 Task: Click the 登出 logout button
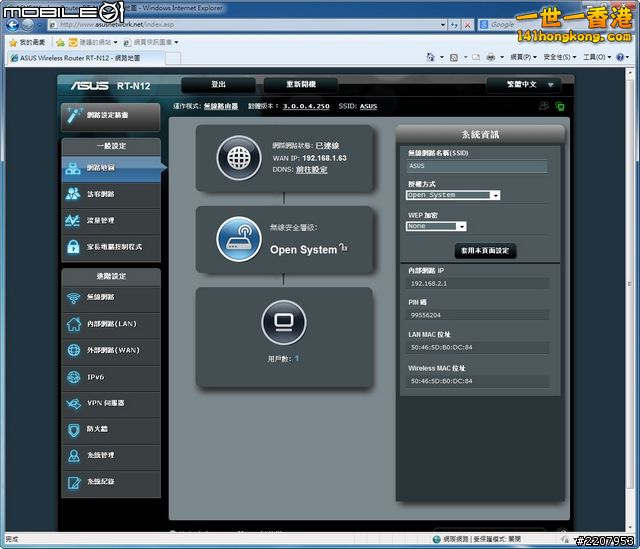(219, 85)
